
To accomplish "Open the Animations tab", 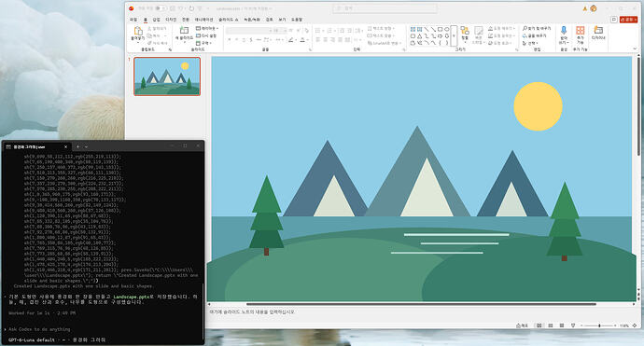I will (x=203, y=20).
